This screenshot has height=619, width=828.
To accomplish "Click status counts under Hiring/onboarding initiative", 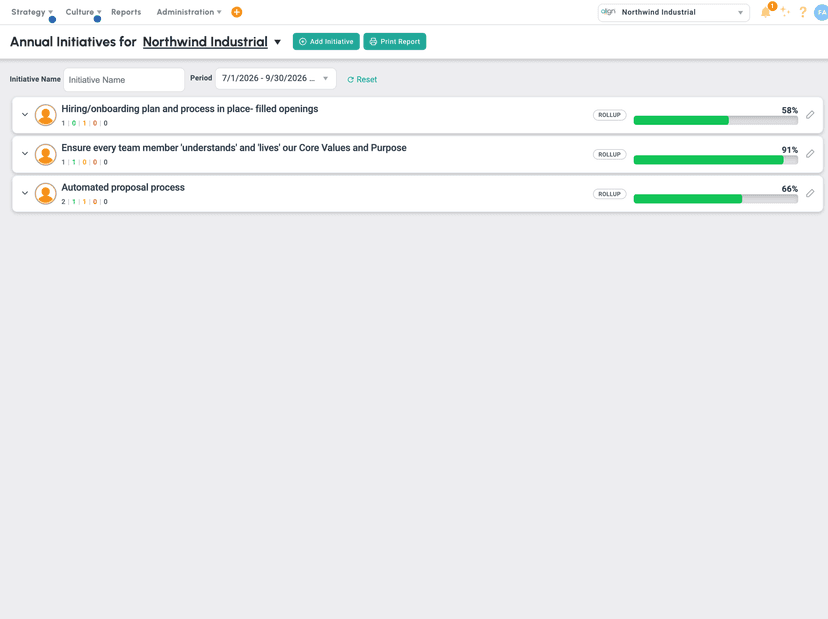I will tap(84, 123).
